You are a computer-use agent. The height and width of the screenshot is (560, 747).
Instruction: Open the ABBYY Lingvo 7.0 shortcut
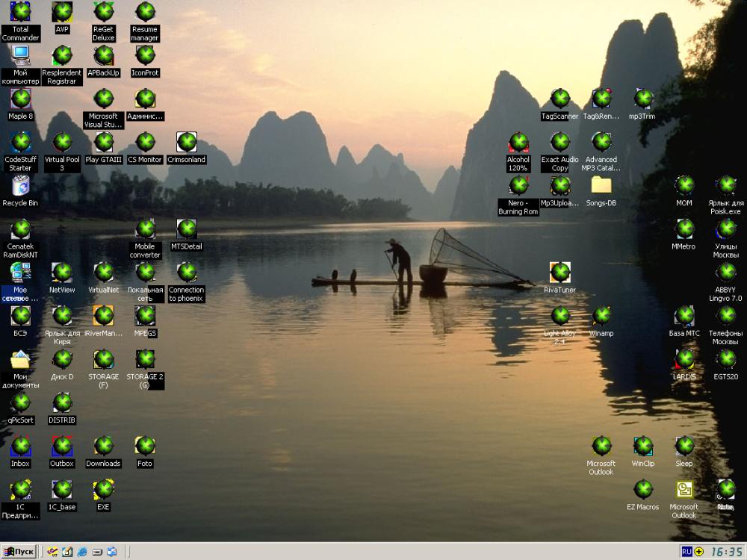pos(726,273)
